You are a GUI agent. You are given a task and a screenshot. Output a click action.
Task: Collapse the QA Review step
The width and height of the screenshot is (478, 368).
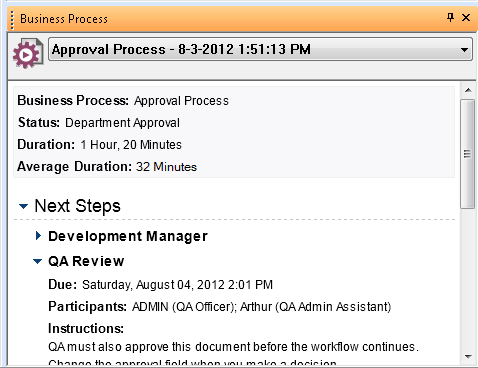(38, 261)
